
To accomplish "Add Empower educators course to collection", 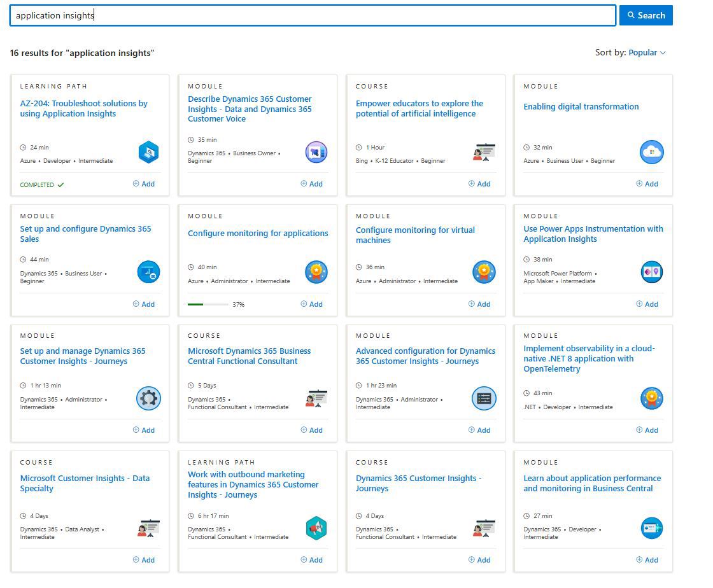I will [479, 183].
